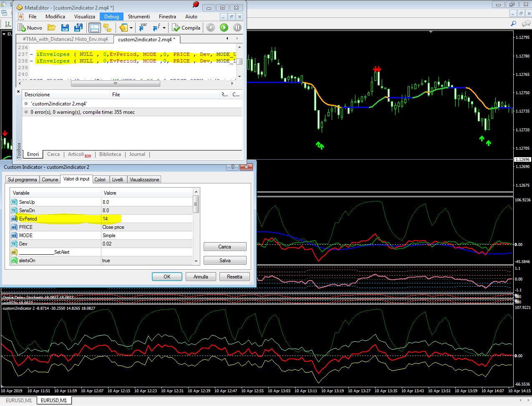Toggle the Navigator panel toolbar button

[x=108, y=28]
